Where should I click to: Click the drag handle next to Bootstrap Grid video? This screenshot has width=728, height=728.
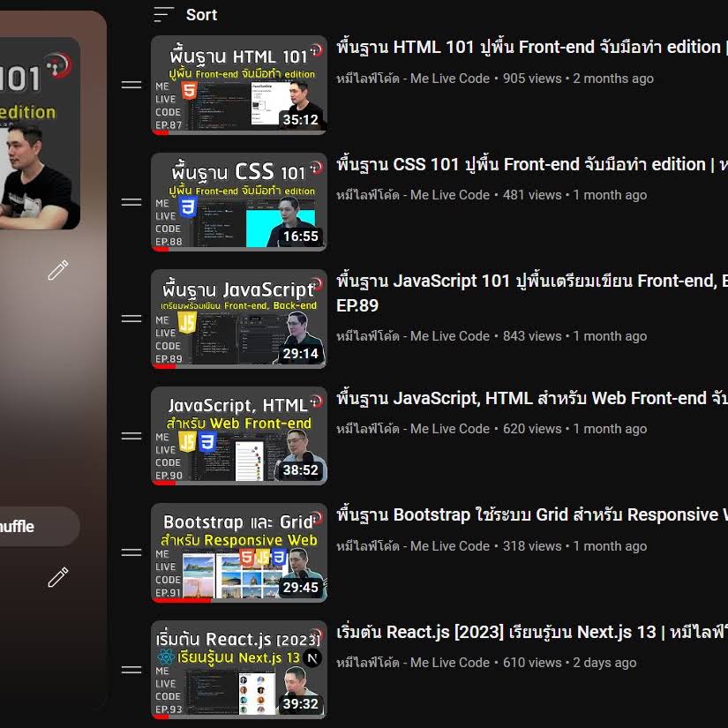[131, 552]
